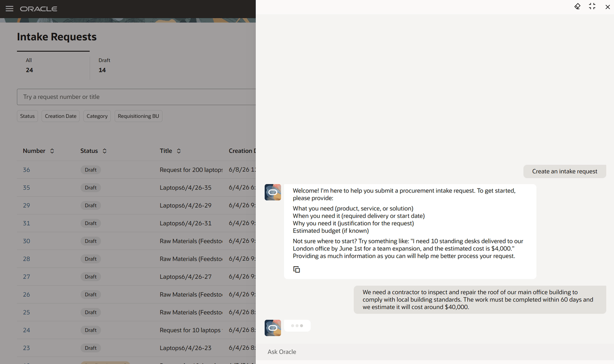
Task: Select the All requests tab
Action: 54,65
